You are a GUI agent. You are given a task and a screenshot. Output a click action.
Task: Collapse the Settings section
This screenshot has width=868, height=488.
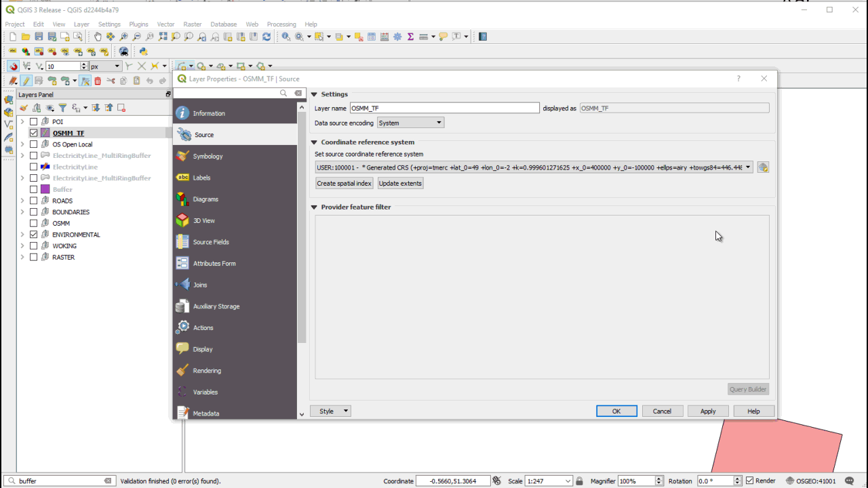pos(314,94)
